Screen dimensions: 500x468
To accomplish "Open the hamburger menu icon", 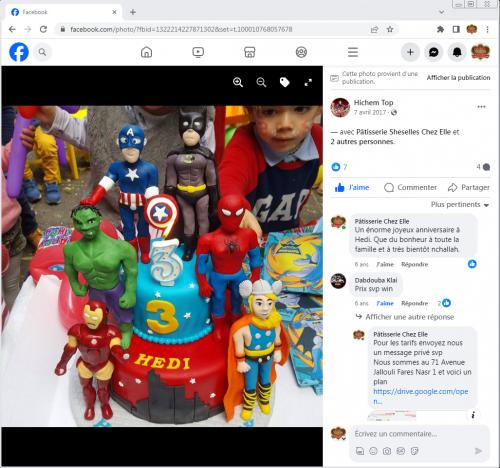I will pyautogui.click(x=353, y=52).
